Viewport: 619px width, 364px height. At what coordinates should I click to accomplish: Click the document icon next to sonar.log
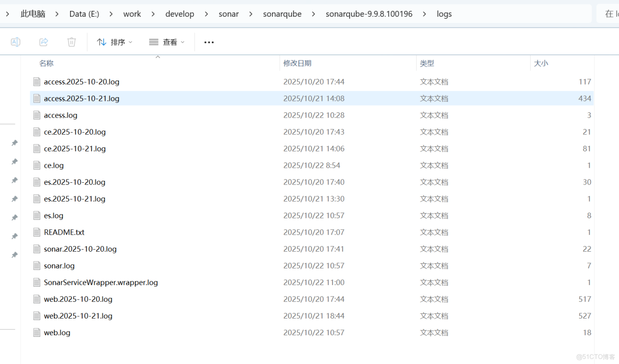[37, 265]
